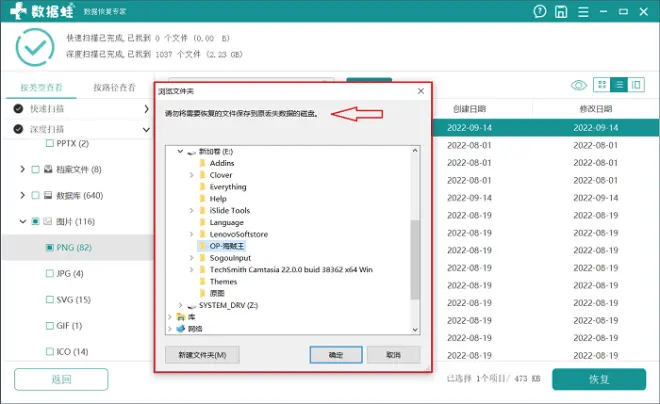Click the 新建文件夹(M) button

pos(202,355)
